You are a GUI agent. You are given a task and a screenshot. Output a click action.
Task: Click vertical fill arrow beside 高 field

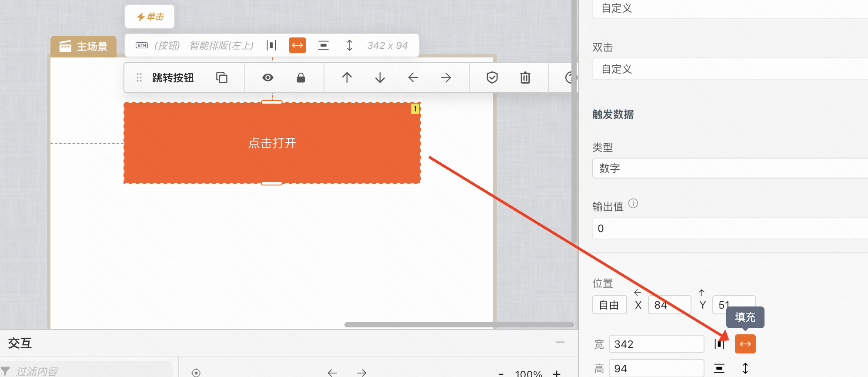tap(745, 368)
